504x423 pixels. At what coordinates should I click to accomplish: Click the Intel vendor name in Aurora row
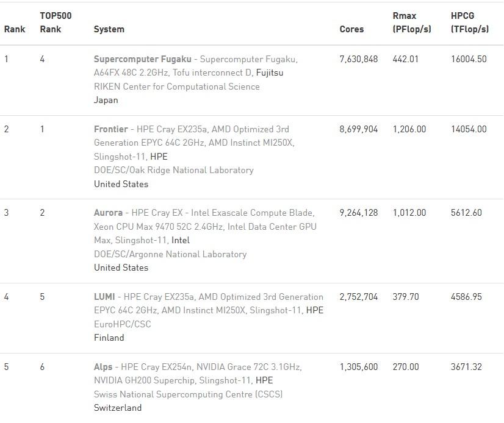click(x=181, y=240)
